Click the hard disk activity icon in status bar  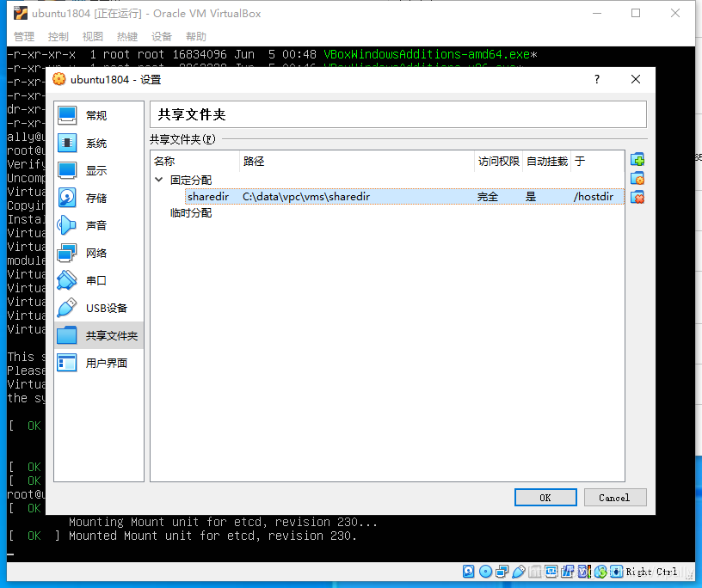point(468,572)
